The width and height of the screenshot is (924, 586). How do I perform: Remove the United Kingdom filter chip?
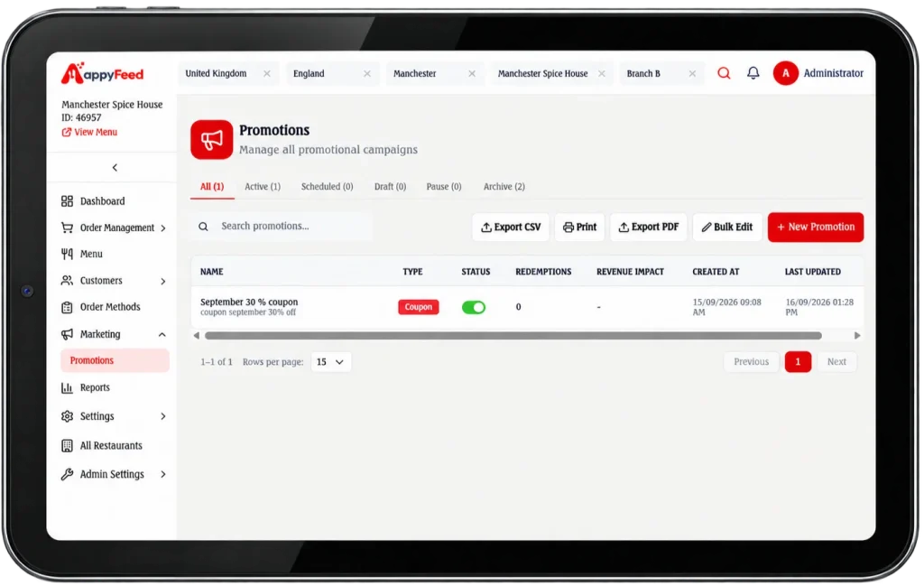[x=267, y=74]
